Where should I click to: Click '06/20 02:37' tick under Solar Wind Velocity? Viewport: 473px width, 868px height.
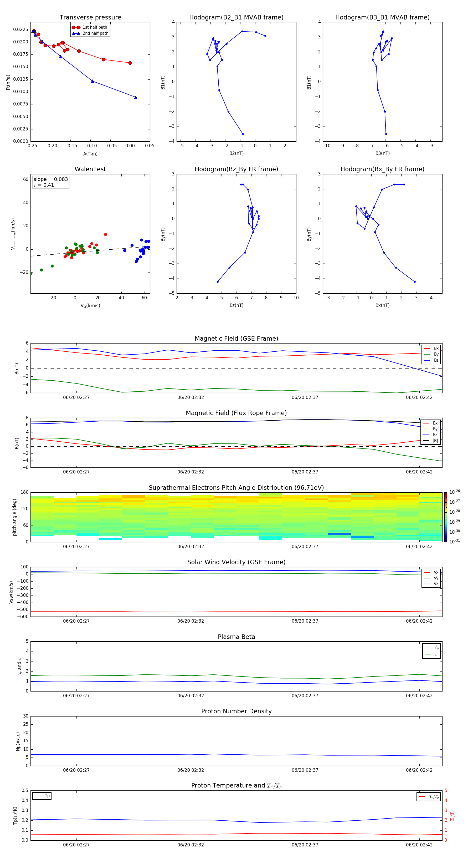pyautogui.click(x=305, y=621)
